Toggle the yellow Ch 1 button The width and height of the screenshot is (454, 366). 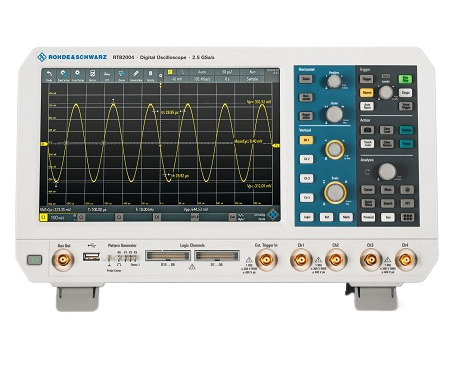tap(306, 140)
